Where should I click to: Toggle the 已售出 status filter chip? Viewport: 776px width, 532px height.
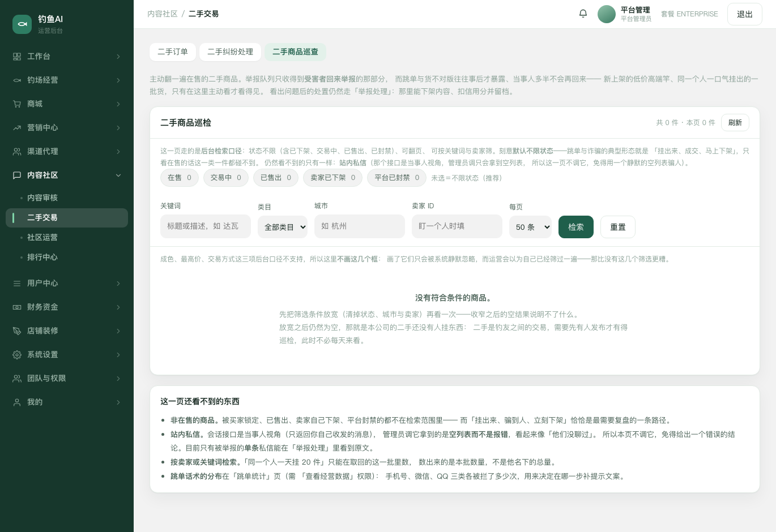(x=276, y=178)
